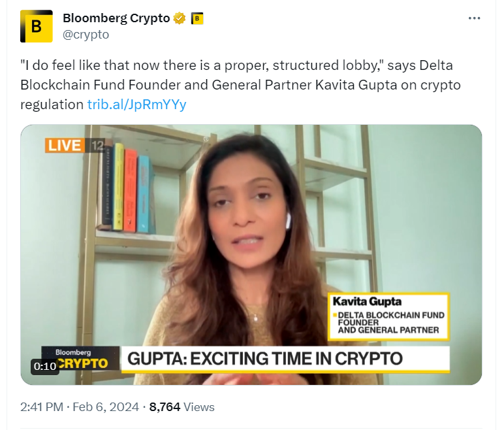Click the LIVE badge on video
The height and width of the screenshot is (430, 504).
(65, 146)
